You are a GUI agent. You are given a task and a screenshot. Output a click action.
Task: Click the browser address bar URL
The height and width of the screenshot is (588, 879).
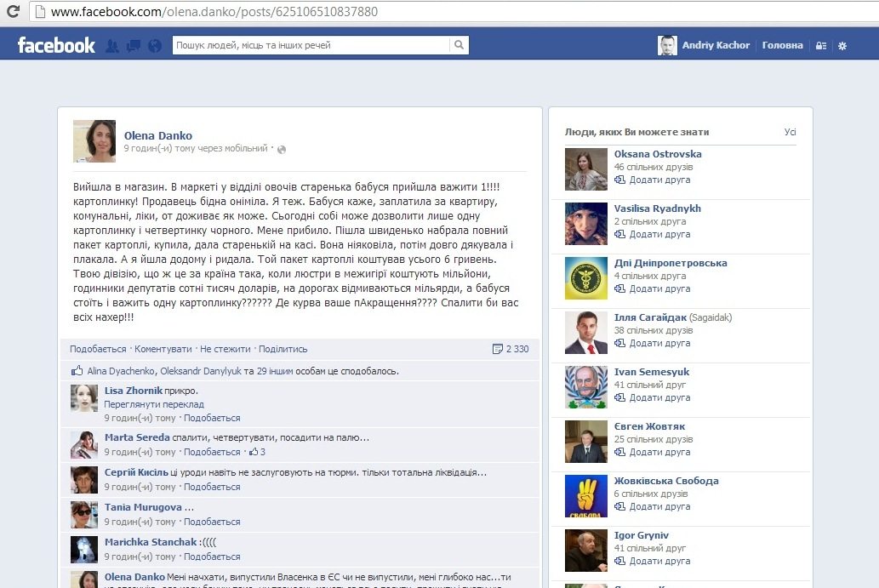pos(214,11)
